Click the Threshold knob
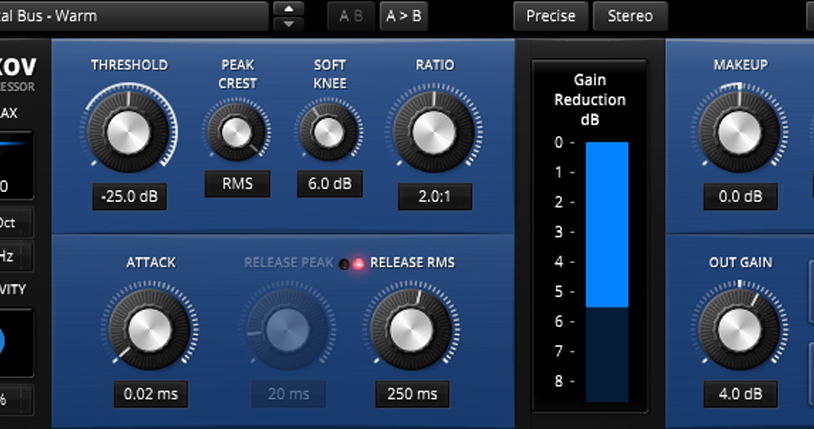The image size is (814, 429). tap(128, 130)
